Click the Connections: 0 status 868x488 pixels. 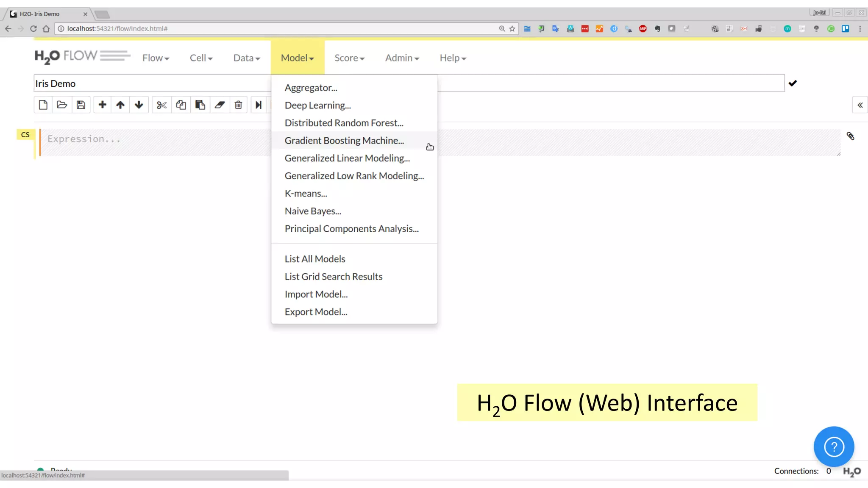(x=802, y=471)
